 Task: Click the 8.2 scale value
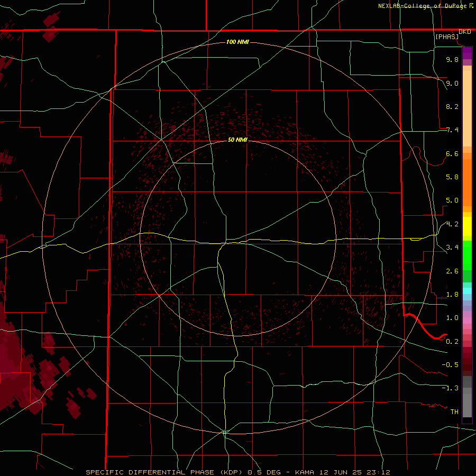pos(452,106)
